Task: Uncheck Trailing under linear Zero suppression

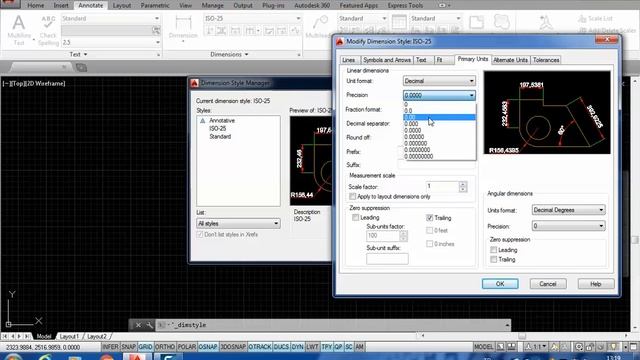Action: pos(429,218)
